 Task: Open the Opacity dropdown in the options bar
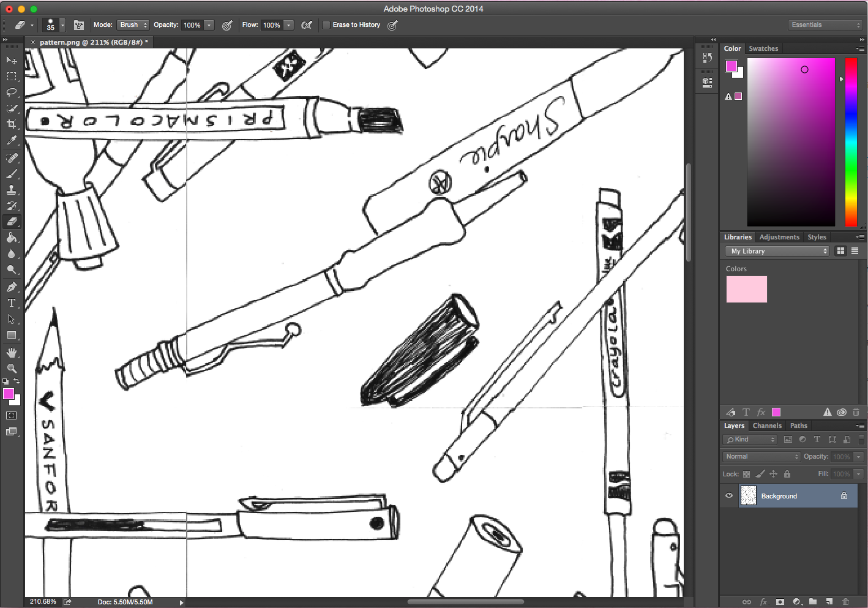point(209,24)
